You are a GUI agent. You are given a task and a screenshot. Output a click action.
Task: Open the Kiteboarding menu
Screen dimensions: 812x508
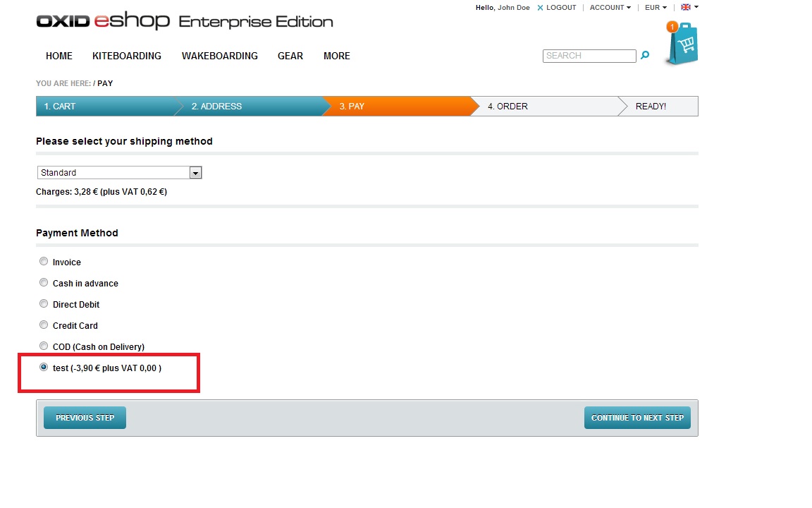127,56
